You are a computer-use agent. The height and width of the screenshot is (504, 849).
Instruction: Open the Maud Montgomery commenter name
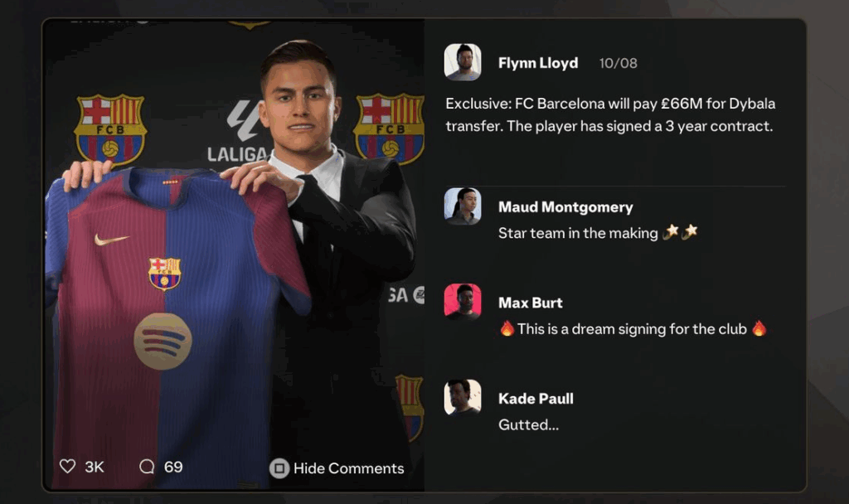coord(565,206)
